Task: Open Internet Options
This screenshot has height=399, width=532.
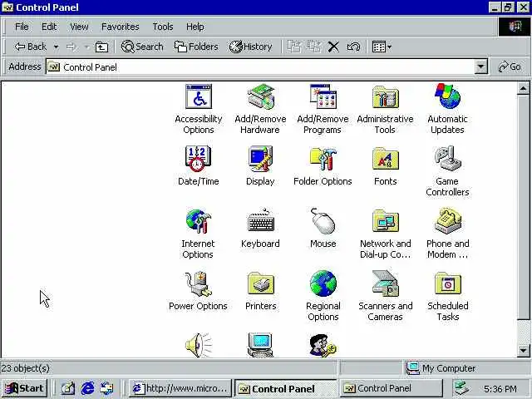Action: point(198,234)
